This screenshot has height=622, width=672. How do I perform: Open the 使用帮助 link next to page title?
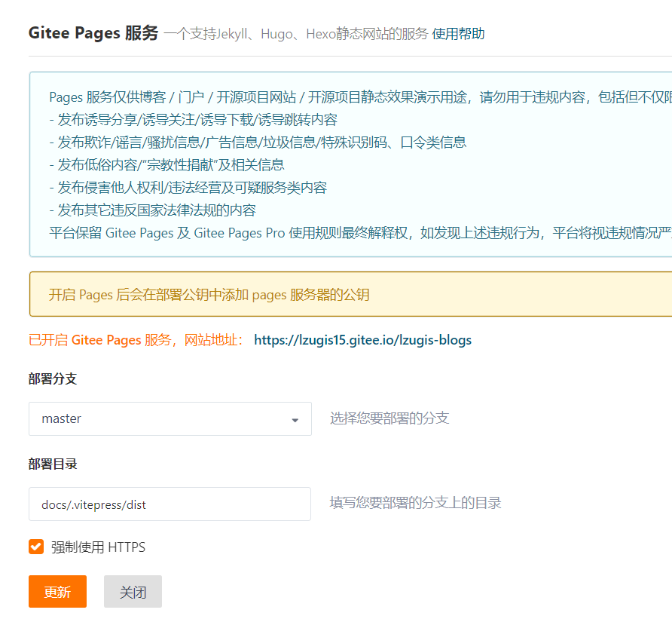pyautogui.click(x=459, y=33)
